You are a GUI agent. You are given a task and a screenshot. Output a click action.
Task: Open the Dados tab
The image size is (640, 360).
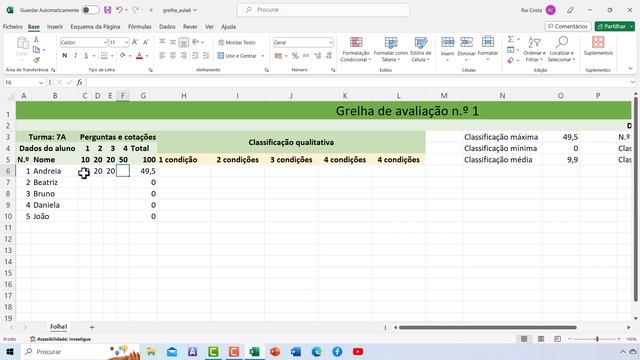(167, 27)
